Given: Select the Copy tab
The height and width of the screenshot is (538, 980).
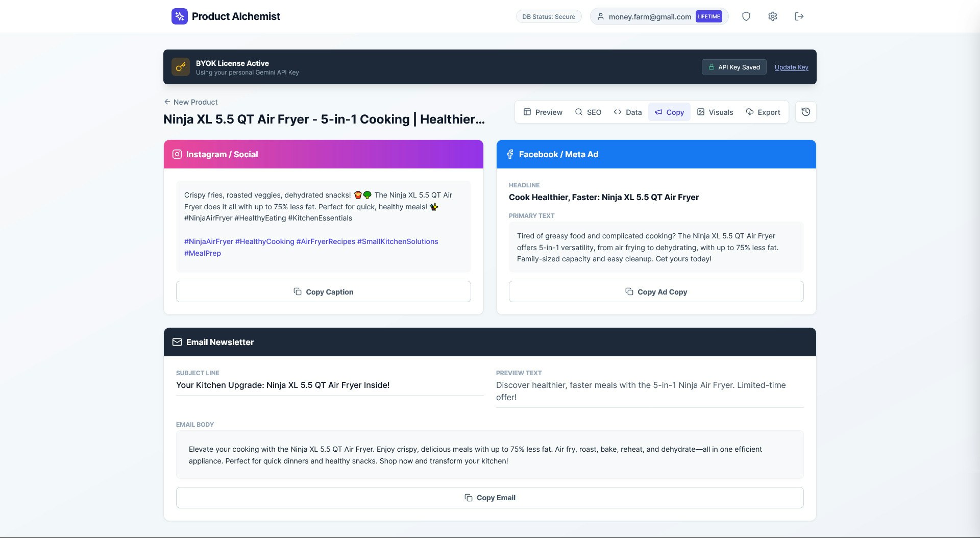Looking at the screenshot, I should [x=669, y=112].
